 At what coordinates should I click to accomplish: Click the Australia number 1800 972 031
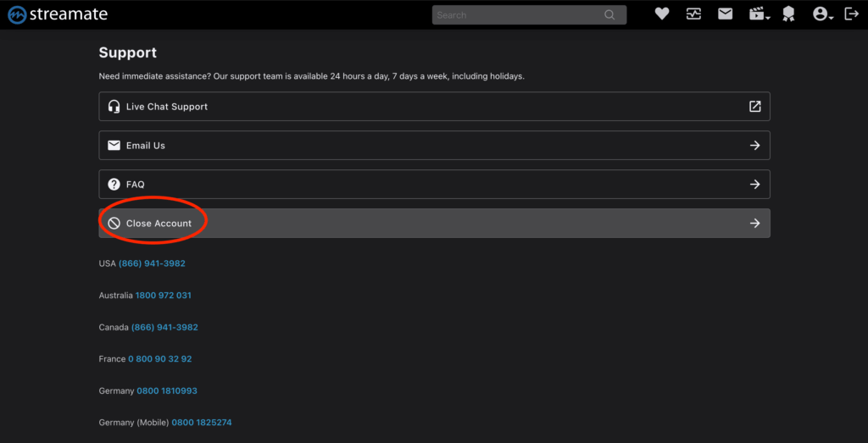click(x=163, y=296)
